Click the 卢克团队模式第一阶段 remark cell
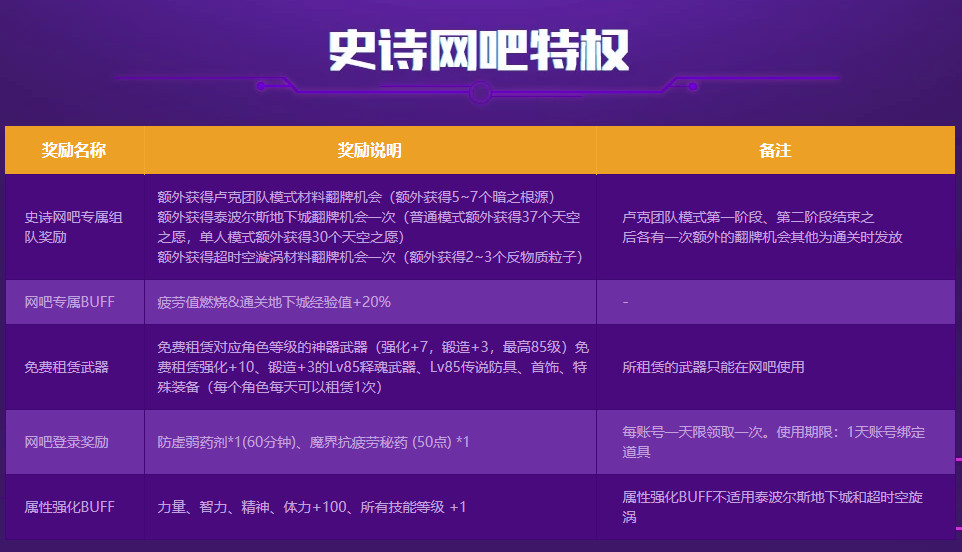962x552 pixels. [762, 227]
